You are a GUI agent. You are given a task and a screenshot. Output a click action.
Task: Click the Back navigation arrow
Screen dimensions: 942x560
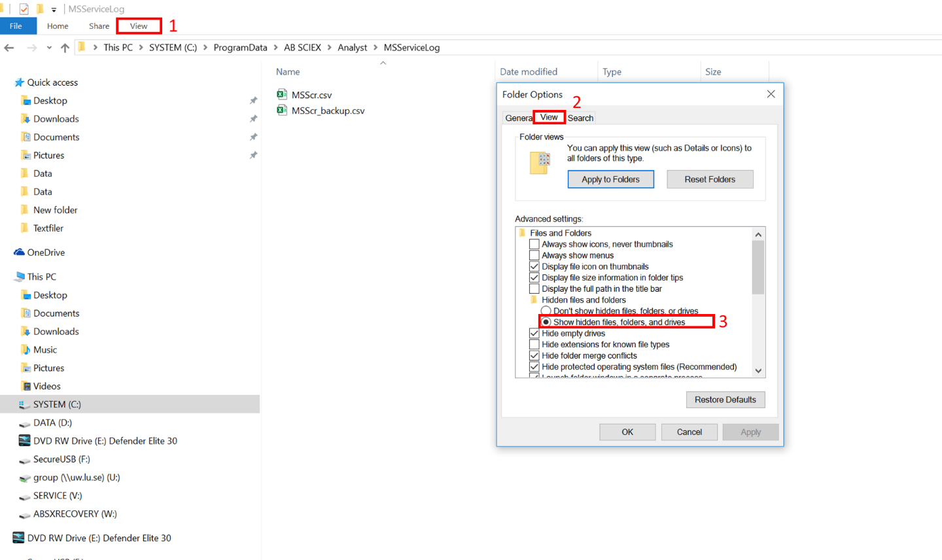click(9, 48)
